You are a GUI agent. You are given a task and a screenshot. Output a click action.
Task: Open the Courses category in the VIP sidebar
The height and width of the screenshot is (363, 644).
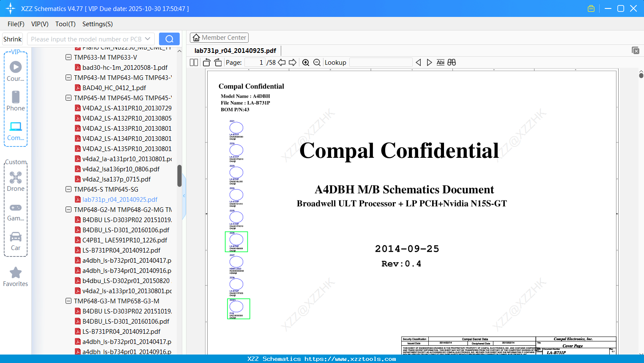point(16,71)
